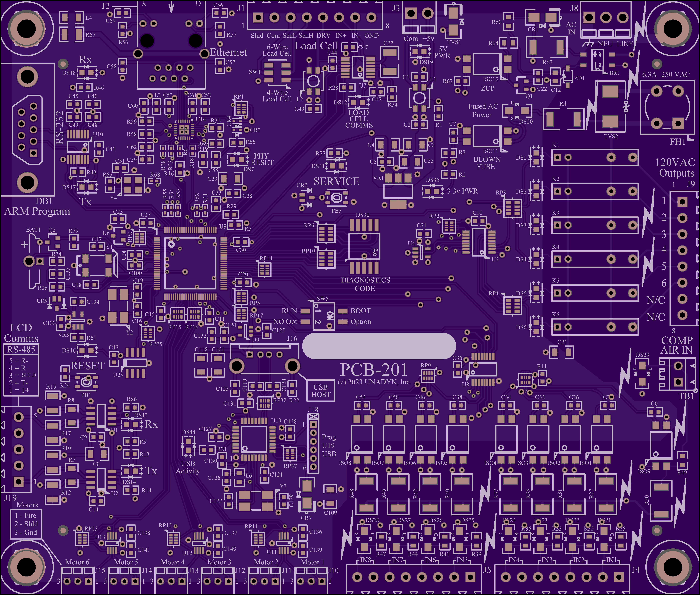Click the plus polarity mark by BAT1
Image resolution: width=700 pixels, height=595 pixels.
pos(24,245)
